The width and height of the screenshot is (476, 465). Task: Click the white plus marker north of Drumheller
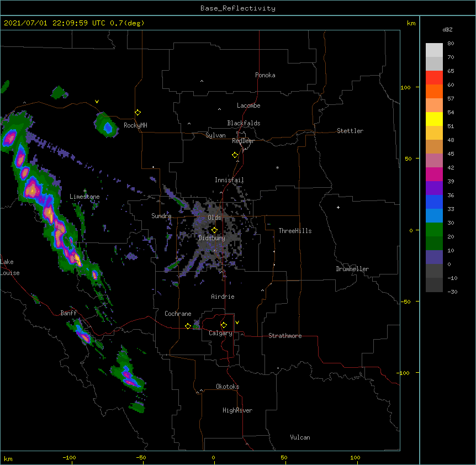point(338,207)
